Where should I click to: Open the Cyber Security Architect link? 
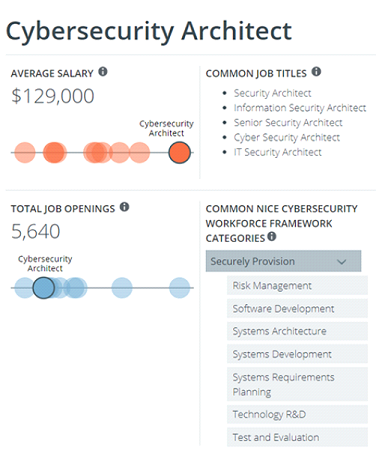point(287,137)
